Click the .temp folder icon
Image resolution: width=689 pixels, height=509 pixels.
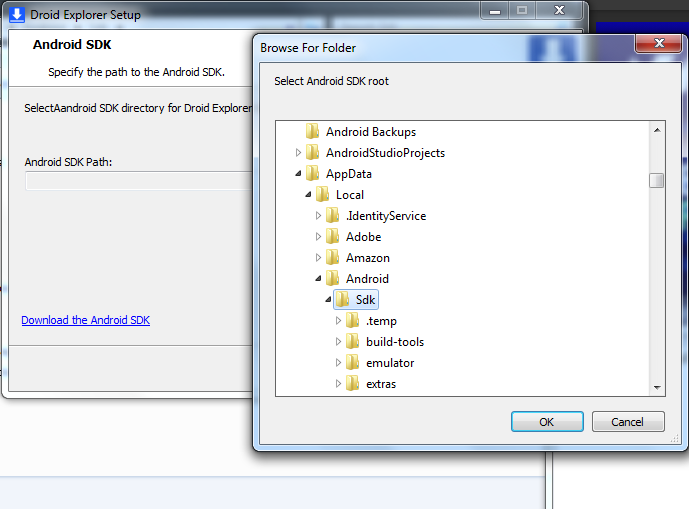point(353,320)
